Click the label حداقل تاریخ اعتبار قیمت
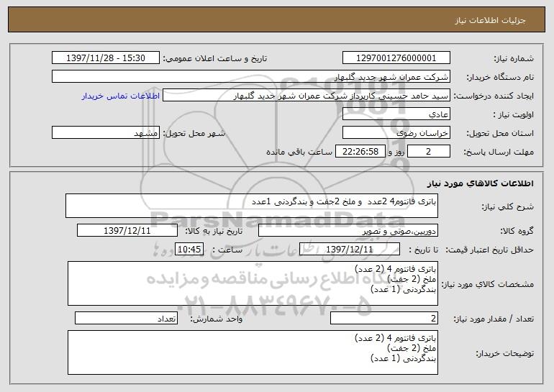 pyautogui.click(x=490, y=250)
